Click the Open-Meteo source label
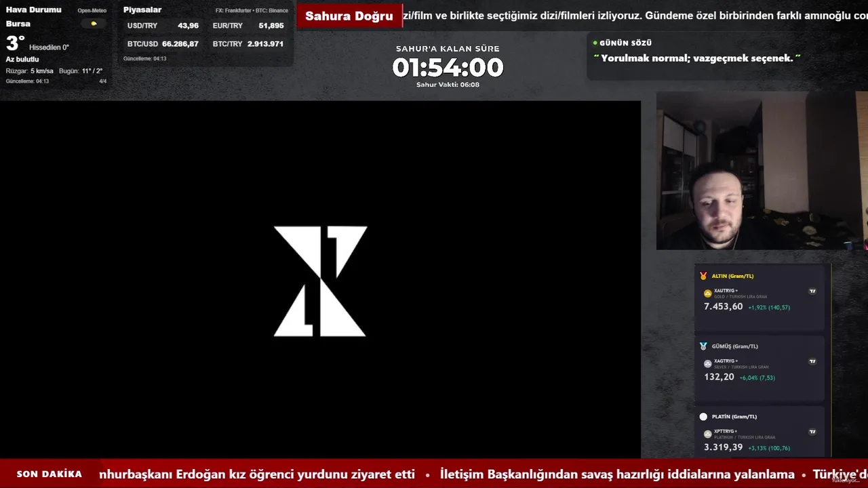The image size is (868, 488). pyautogui.click(x=92, y=11)
